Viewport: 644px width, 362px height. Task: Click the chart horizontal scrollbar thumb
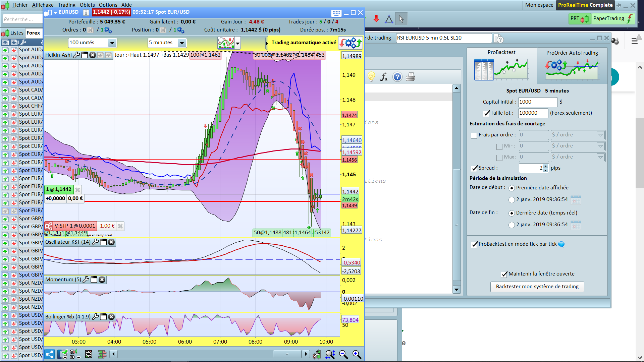[287, 354]
